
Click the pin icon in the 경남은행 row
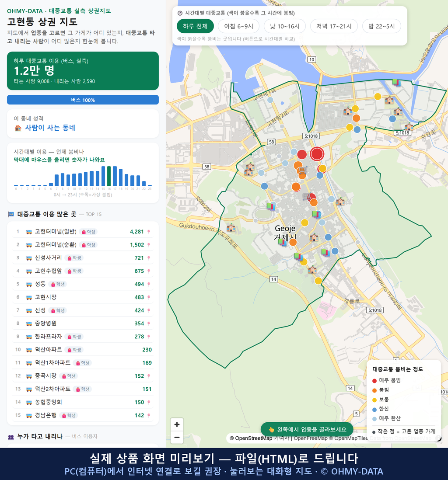tap(149, 415)
